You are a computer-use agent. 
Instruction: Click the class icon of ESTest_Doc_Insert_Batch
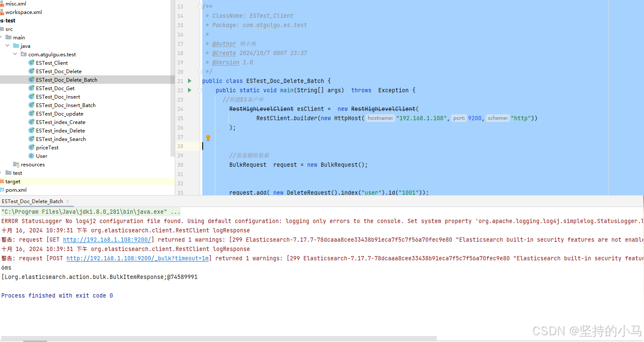click(31, 105)
